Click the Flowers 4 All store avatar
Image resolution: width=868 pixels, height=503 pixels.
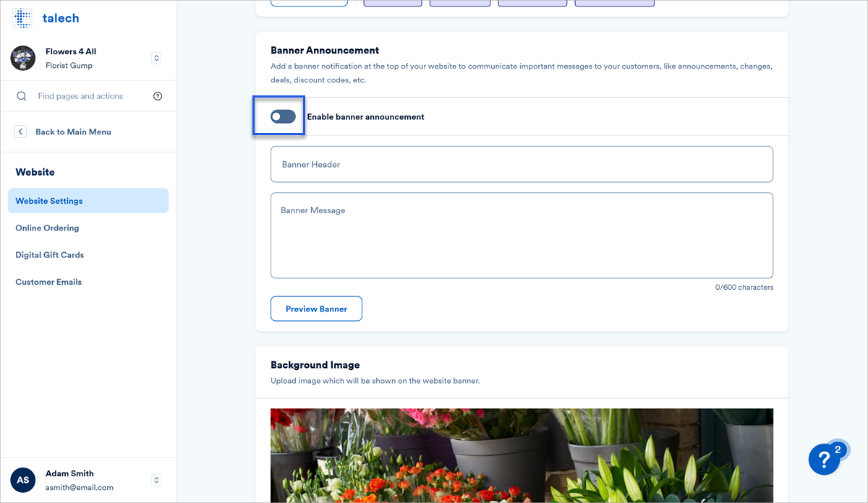point(22,57)
